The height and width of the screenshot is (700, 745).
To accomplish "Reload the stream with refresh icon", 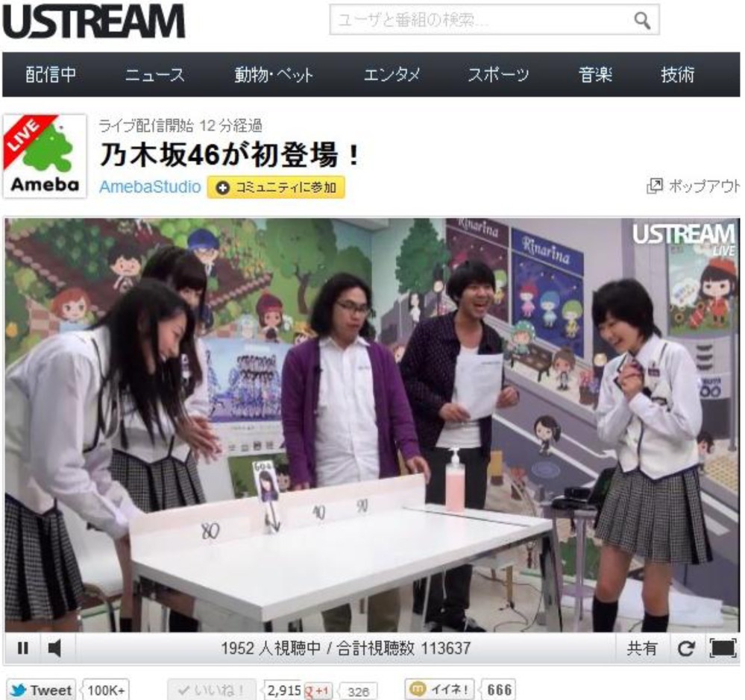I will [x=685, y=649].
